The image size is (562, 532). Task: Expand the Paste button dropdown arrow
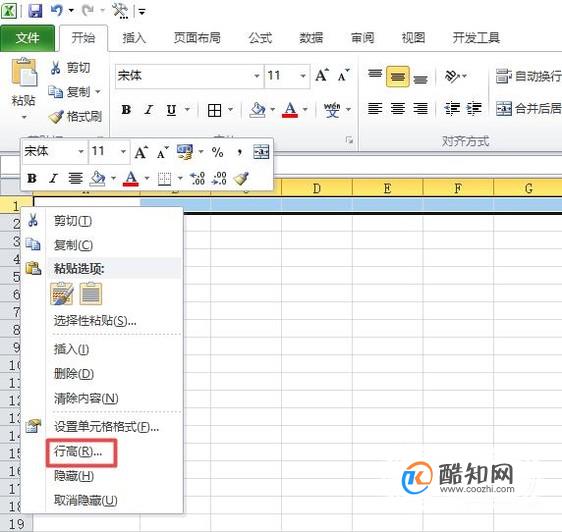24,117
